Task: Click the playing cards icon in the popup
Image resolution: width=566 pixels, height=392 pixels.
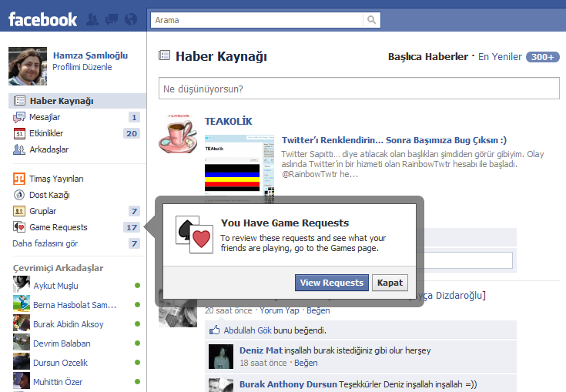Action: pos(194,234)
